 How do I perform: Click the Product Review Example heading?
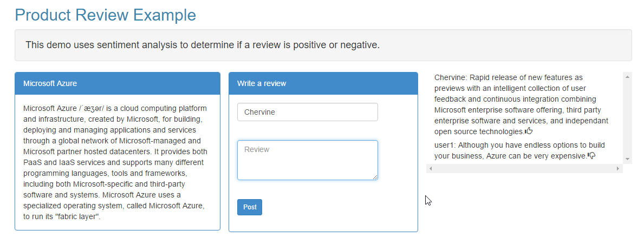coord(106,15)
